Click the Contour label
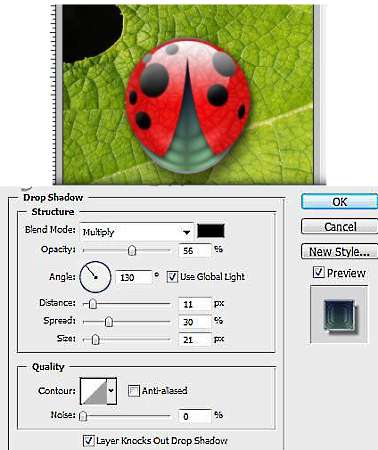378x450 pixels. (57, 390)
